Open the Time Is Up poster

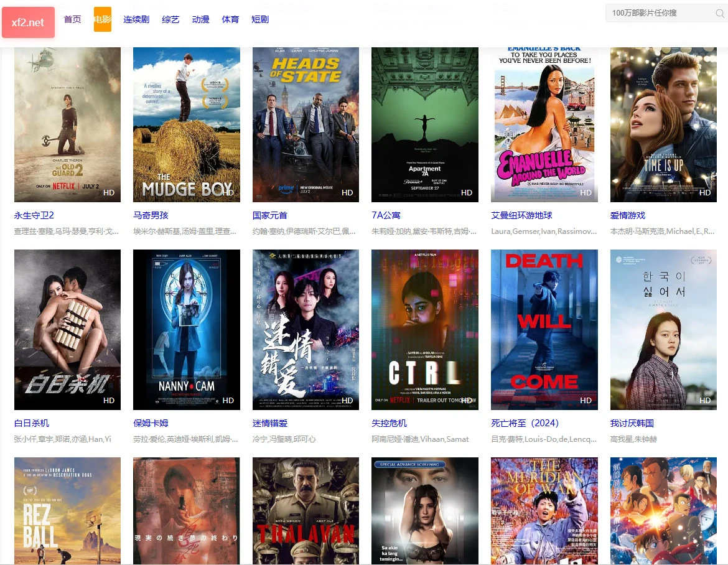[x=663, y=124]
